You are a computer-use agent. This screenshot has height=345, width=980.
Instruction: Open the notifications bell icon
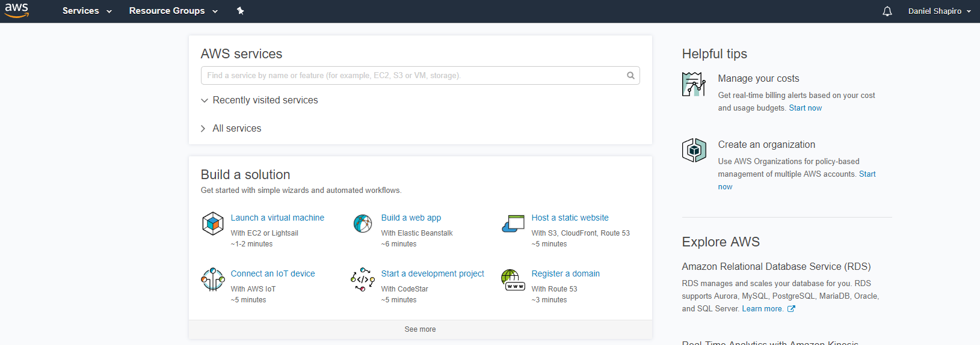pos(887,11)
